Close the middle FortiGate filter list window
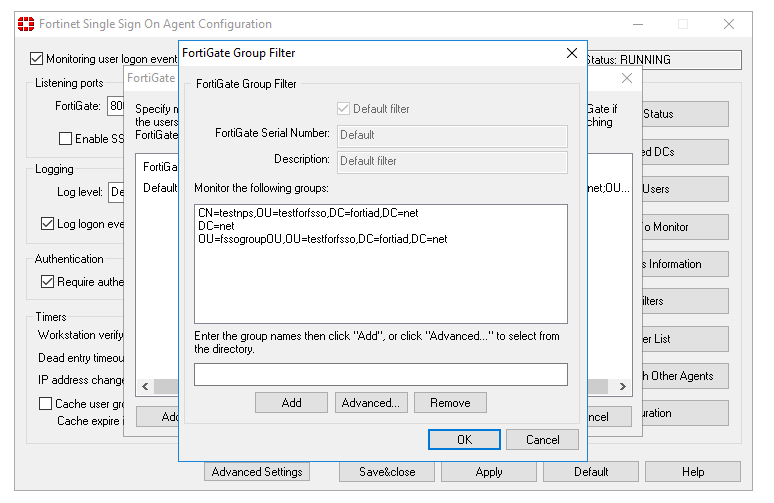The width and height of the screenshot is (774, 503). (x=626, y=78)
